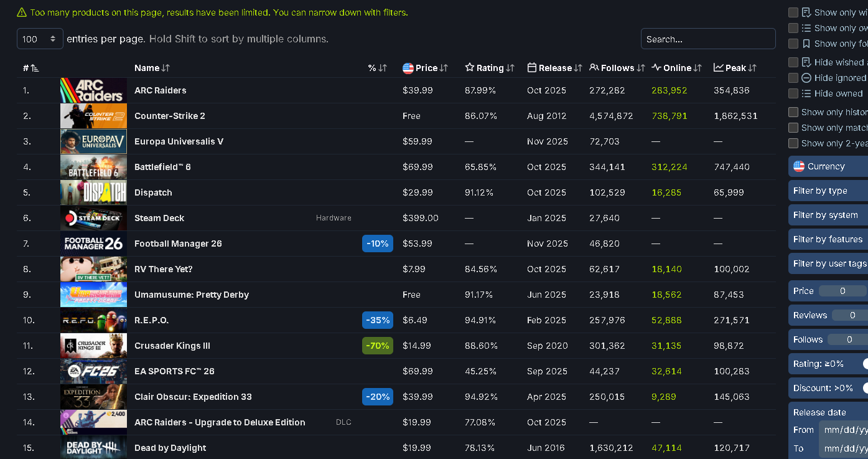The height and width of the screenshot is (459, 868).
Task: Expand the 'Filter by features' section
Action: click(828, 239)
